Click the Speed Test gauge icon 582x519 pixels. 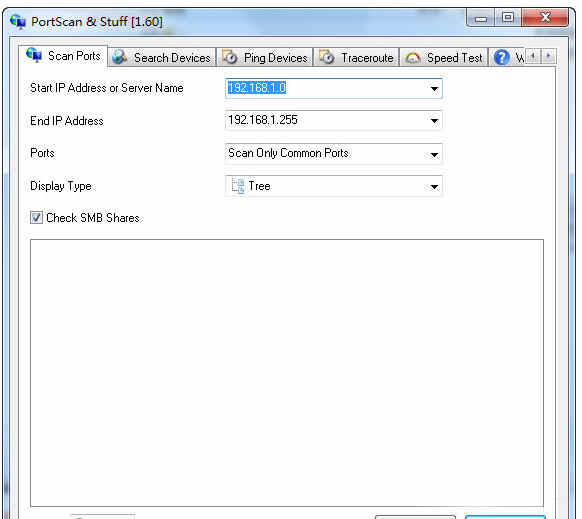[413, 58]
